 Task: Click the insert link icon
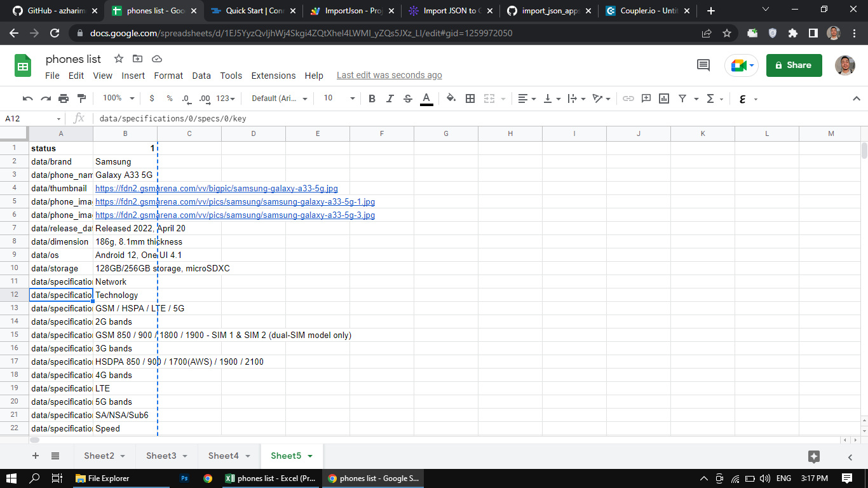coord(628,98)
